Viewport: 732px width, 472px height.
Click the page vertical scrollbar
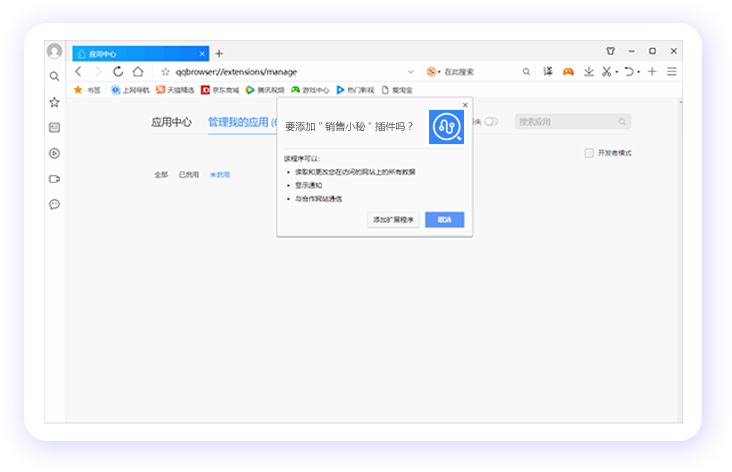point(680,260)
